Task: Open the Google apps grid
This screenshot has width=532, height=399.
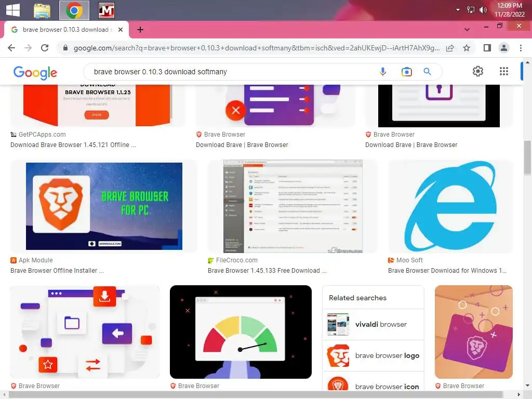Action: click(504, 71)
